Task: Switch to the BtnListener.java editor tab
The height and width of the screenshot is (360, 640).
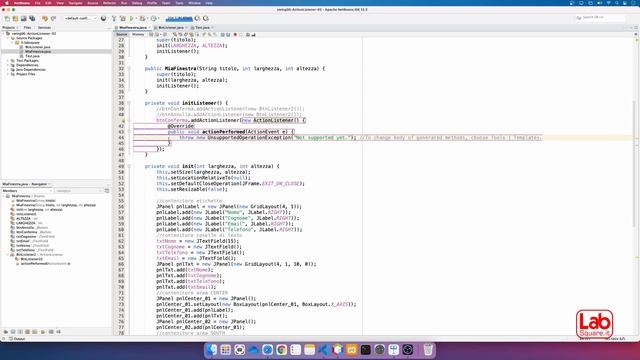Action: [171, 27]
